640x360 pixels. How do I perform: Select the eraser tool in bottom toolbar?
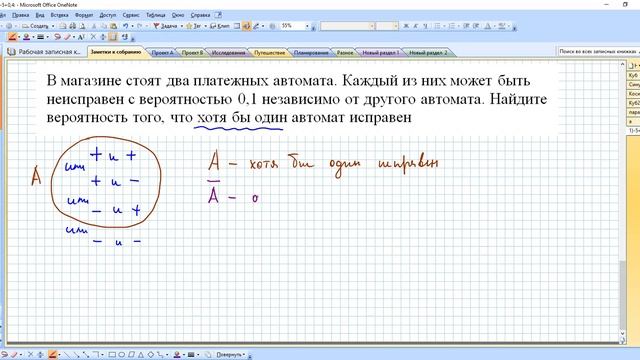(x=14, y=355)
